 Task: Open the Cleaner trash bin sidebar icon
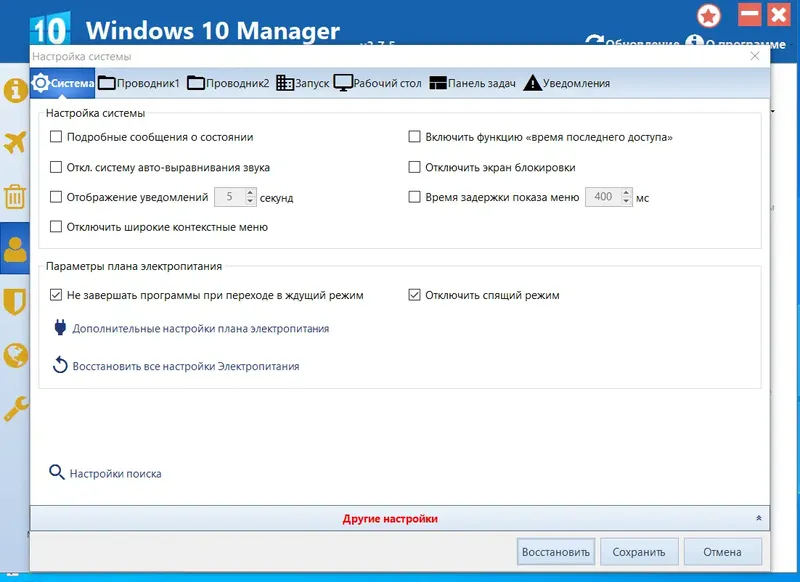pyautogui.click(x=15, y=196)
